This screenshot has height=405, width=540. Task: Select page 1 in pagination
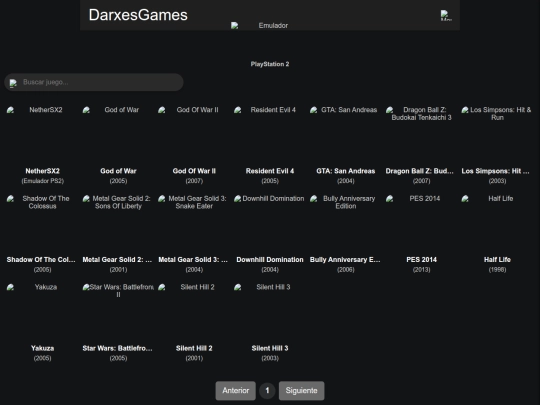pos(267,391)
